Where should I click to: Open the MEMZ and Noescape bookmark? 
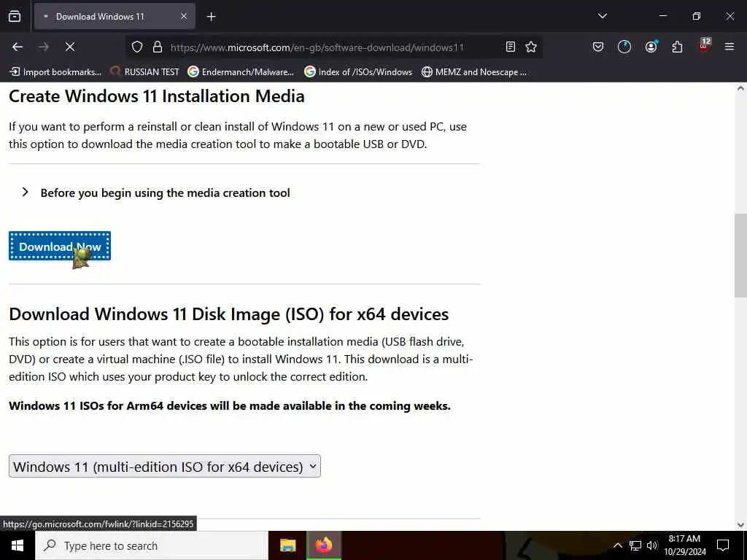474,72
